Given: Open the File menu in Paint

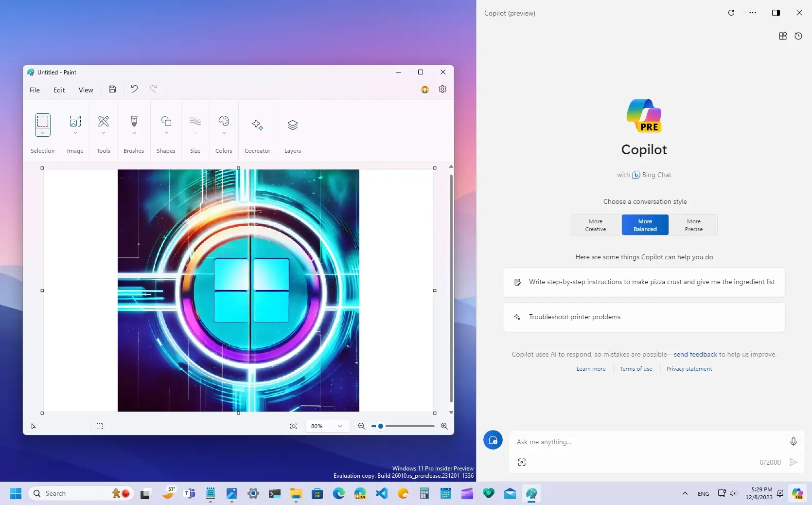Looking at the screenshot, I should 35,90.
